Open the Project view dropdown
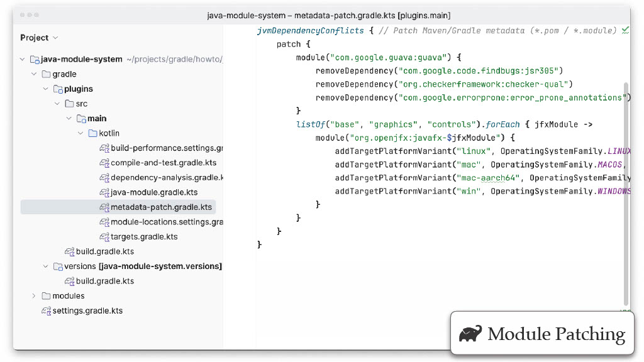 point(39,38)
